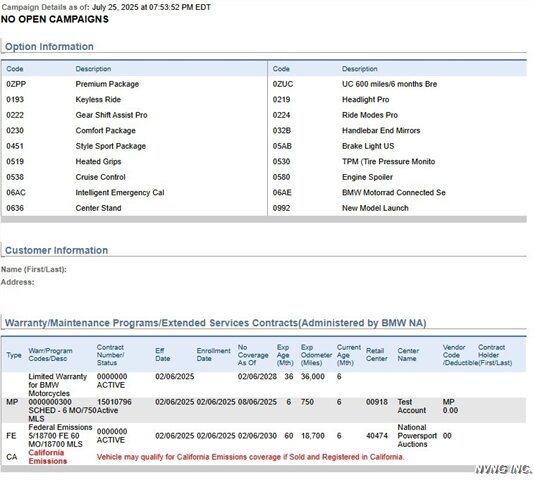Select the Contract Number/Status column header
Image resolution: width=533 pixels, height=480 pixels.
[110, 355]
